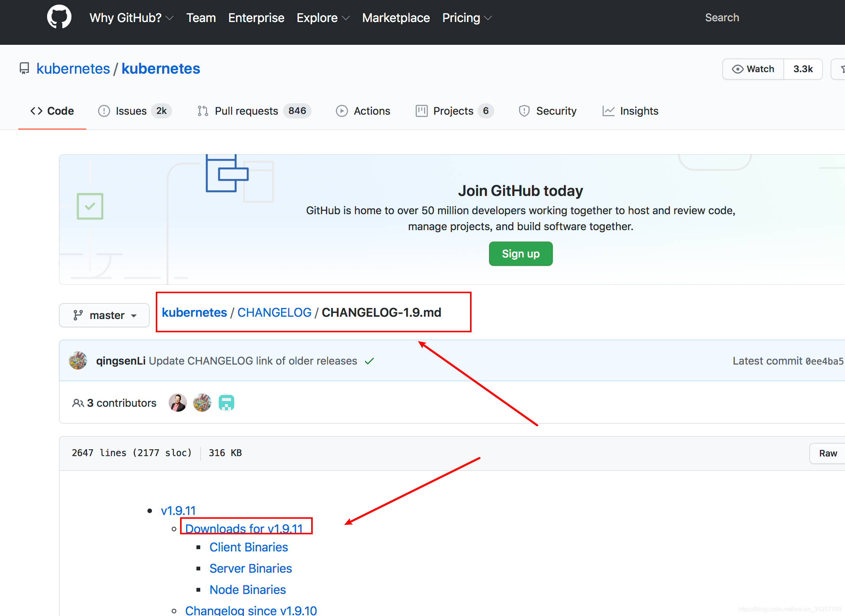This screenshot has width=845, height=616.
Task: Click the Code tab angle-brackets icon
Action: click(x=36, y=111)
